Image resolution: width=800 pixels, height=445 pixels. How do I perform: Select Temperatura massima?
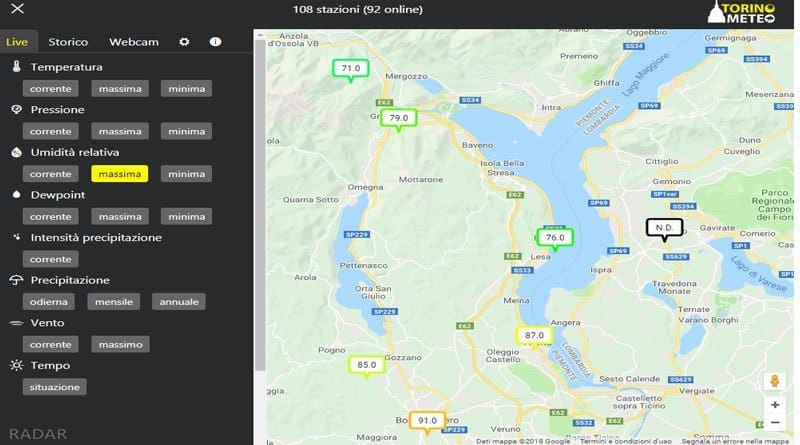pyautogui.click(x=120, y=88)
